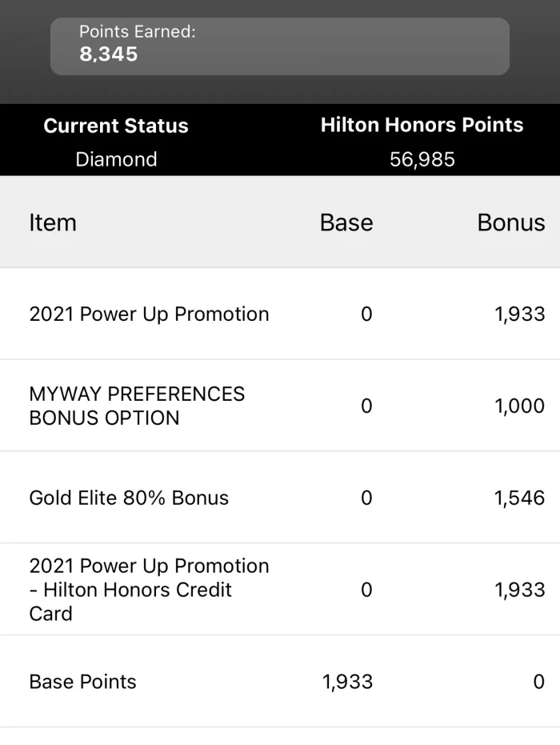This screenshot has width=560, height=745.
Task: Tap the zero base value in Gold Elite row
Action: click(x=366, y=498)
